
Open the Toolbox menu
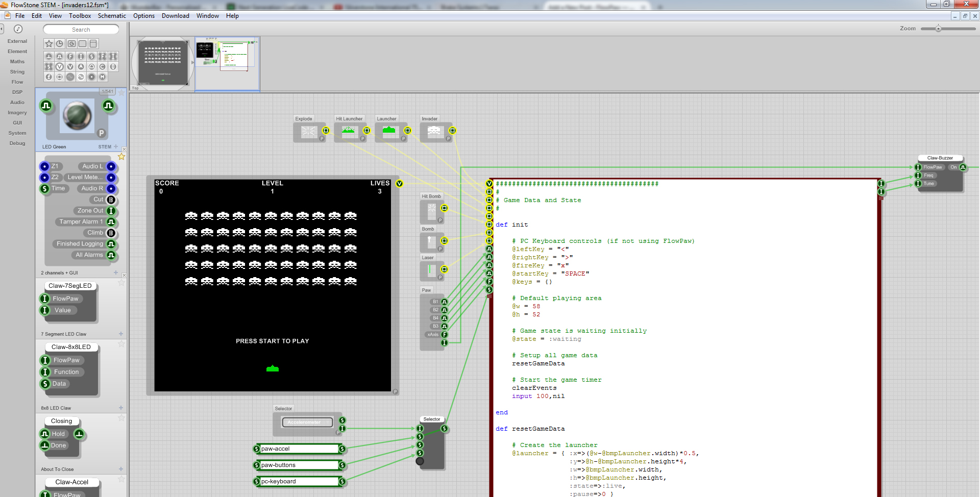(x=80, y=16)
